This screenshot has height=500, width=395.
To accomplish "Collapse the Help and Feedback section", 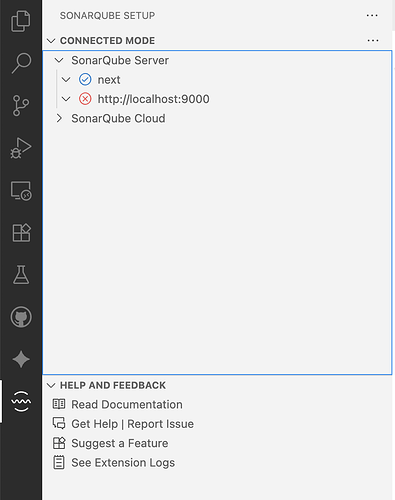I will (x=51, y=385).
